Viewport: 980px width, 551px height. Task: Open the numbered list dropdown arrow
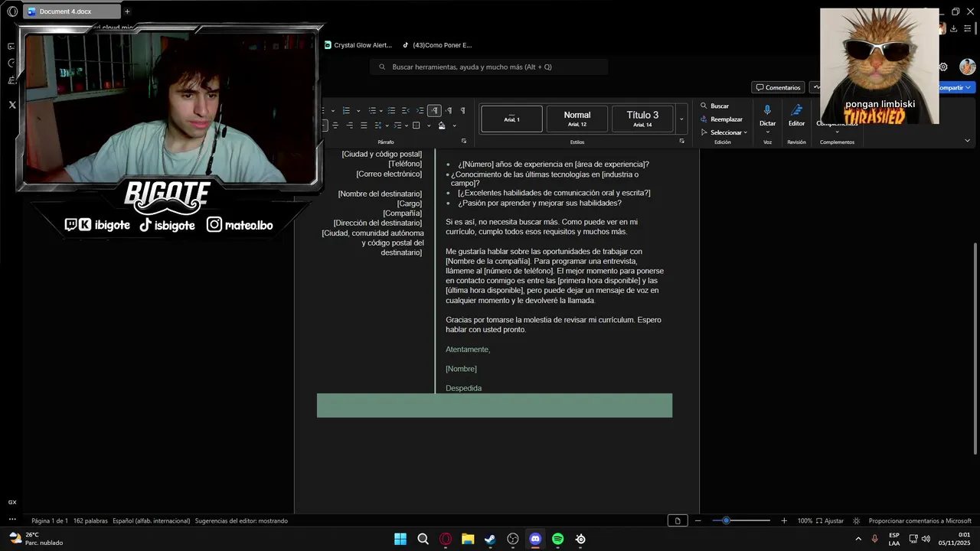(358, 111)
